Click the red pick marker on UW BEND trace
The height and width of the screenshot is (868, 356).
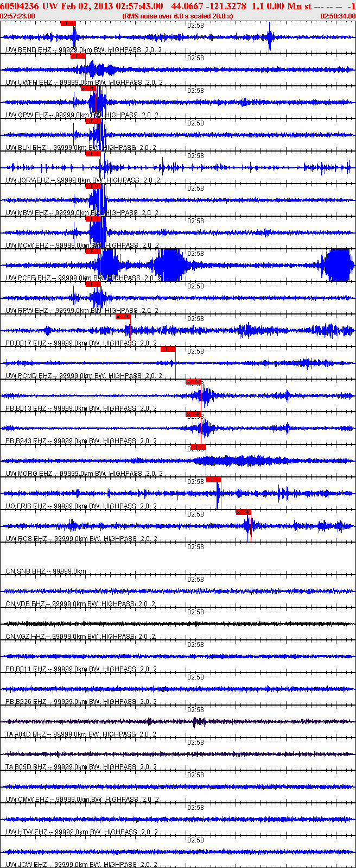[68, 23]
